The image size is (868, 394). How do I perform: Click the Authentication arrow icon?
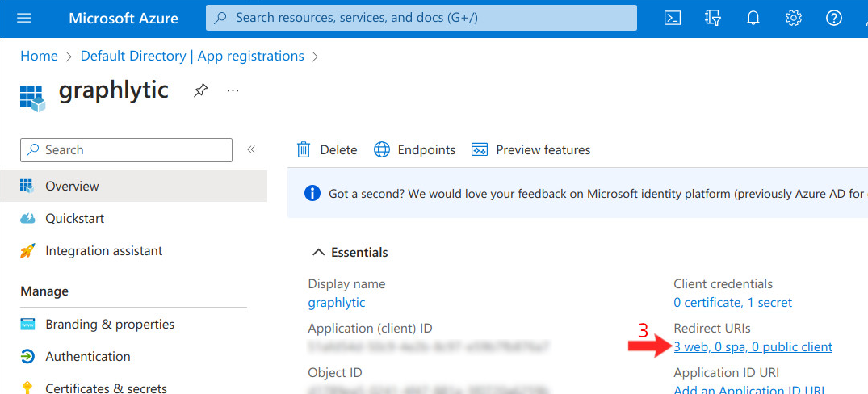click(x=27, y=356)
